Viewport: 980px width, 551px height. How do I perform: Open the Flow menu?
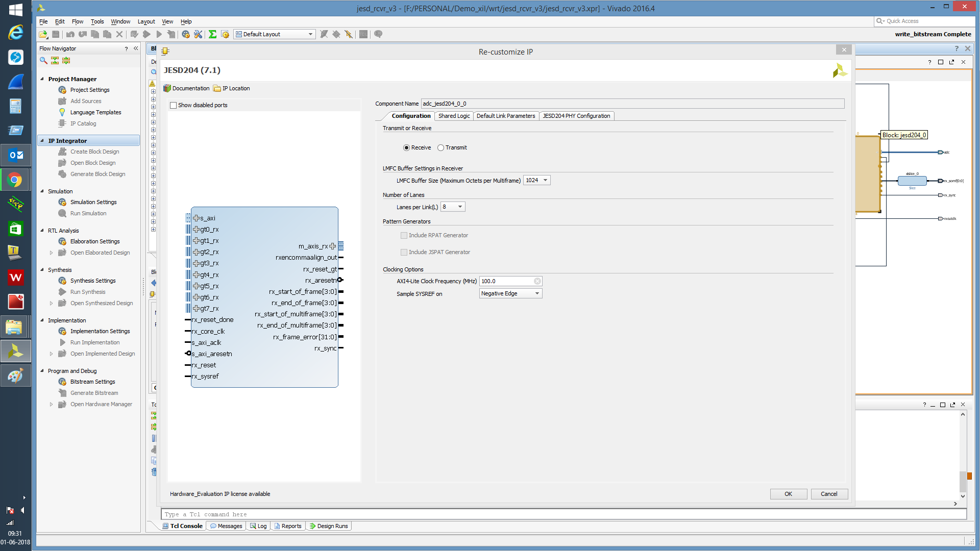(x=78, y=21)
